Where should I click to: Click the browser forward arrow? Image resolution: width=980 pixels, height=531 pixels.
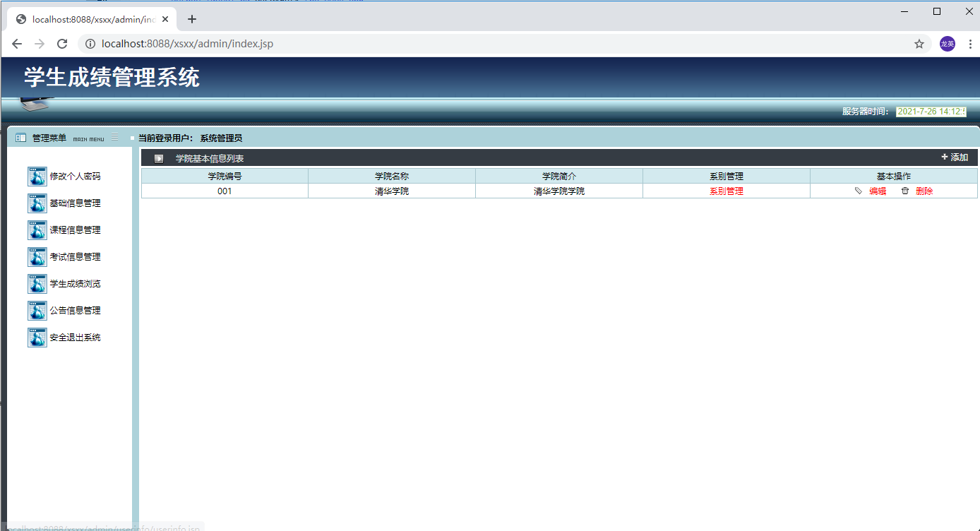40,44
